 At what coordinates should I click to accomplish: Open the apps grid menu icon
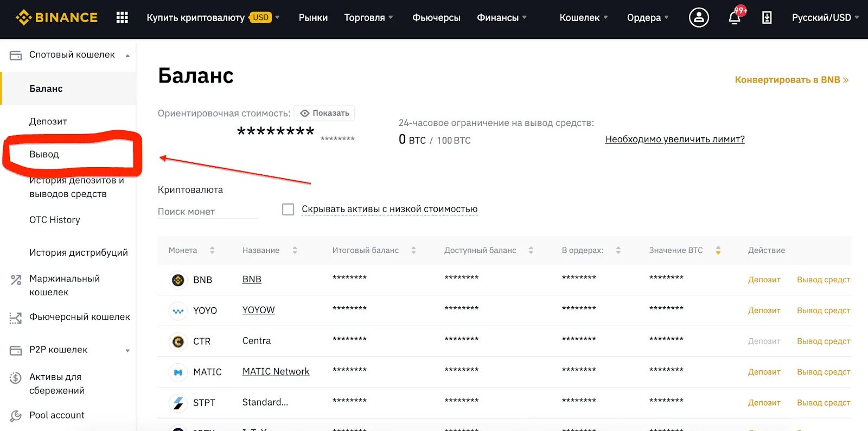(x=122, y=17)
